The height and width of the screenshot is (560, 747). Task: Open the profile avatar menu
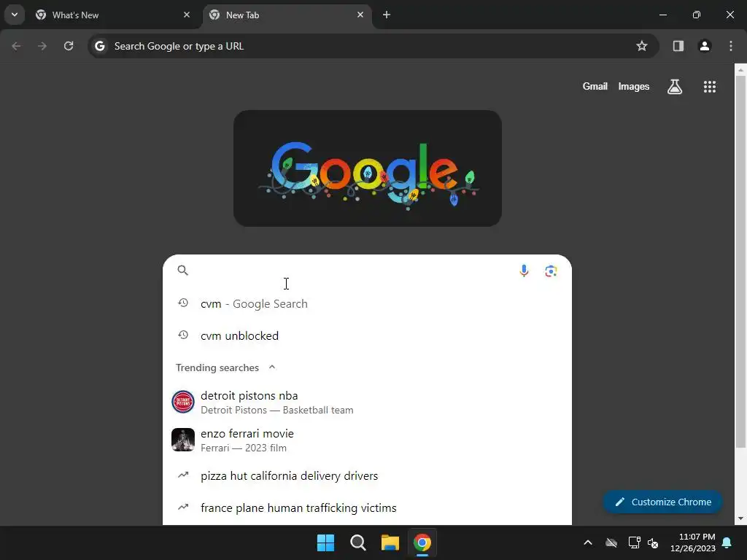point(704,46)
